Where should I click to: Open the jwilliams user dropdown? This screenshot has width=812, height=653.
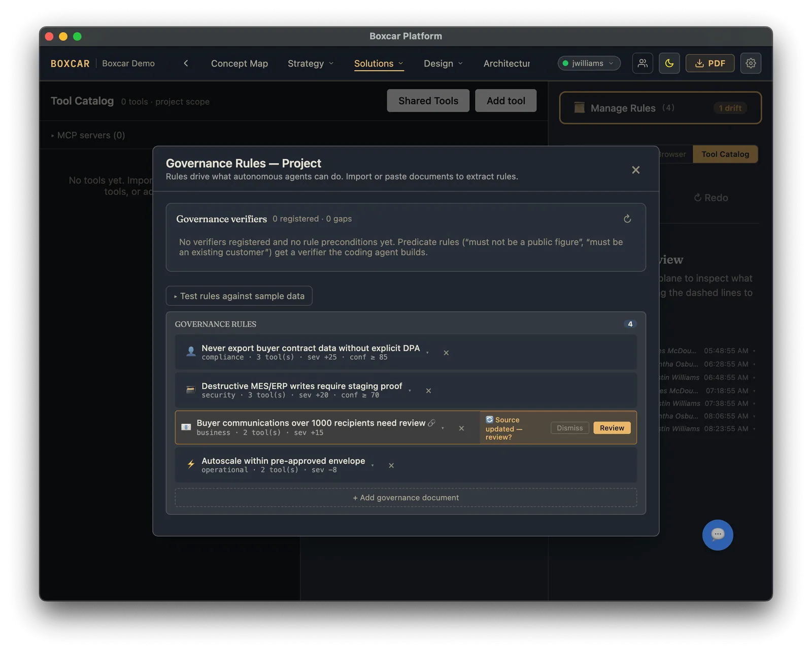click(589, 63)
